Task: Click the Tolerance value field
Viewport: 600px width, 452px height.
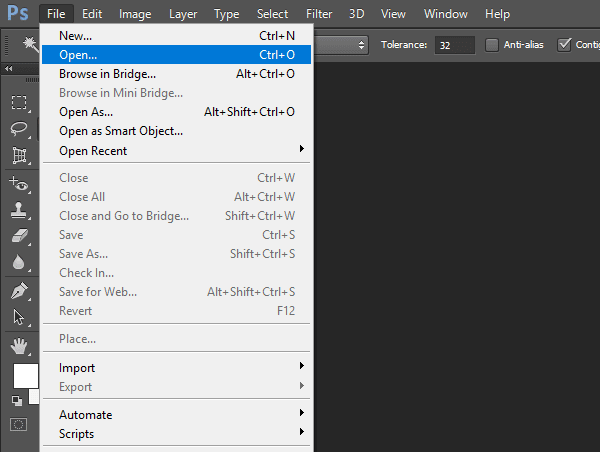Action: pyautogui.click(x=455, y=45)
